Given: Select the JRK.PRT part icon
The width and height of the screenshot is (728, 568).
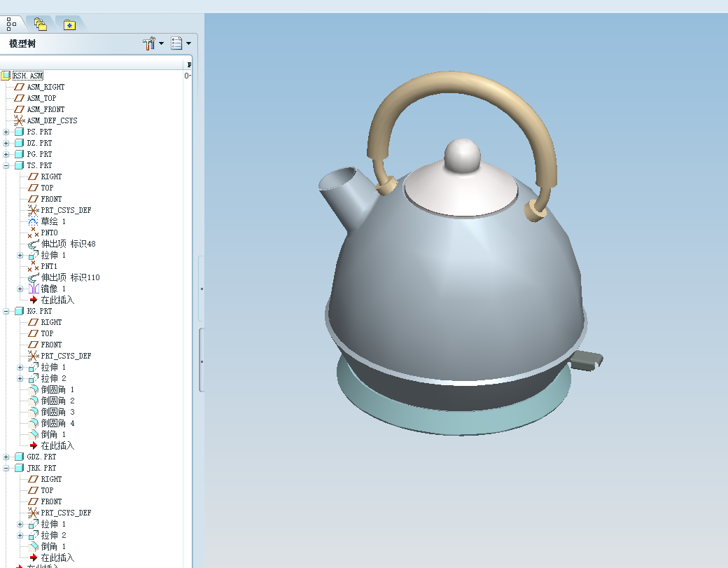Looking at the screenshot, I should pyautogui.click(x=19, y=468).
